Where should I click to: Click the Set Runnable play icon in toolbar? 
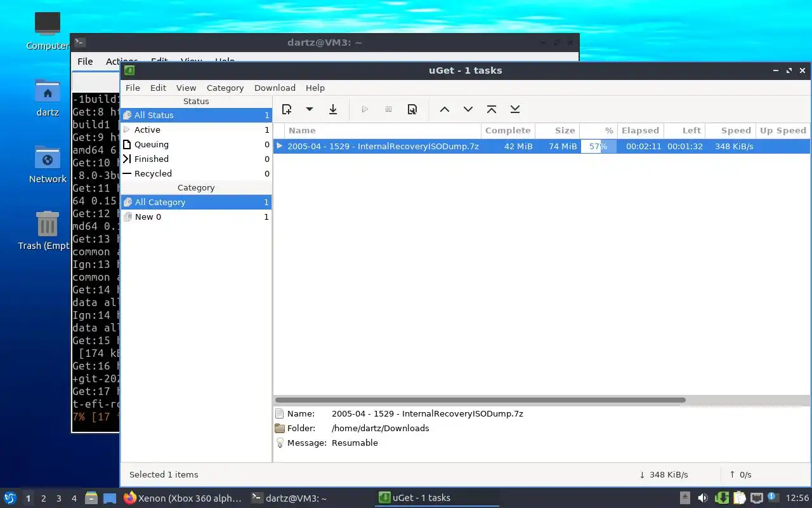click(365, 109)
